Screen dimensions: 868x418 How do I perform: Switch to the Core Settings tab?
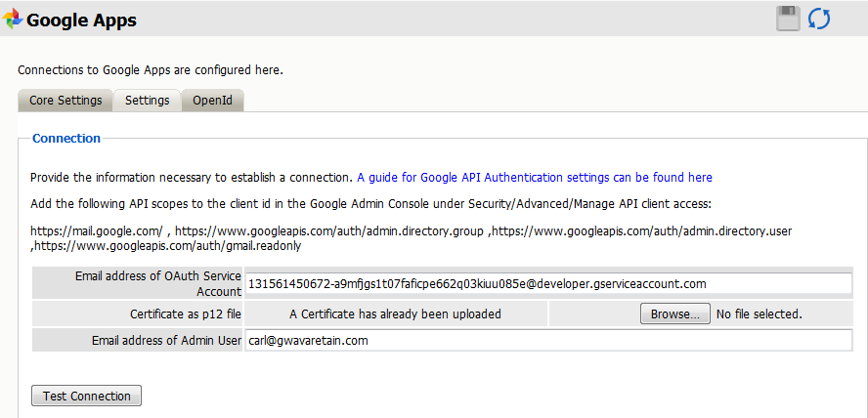coord(65,101)
